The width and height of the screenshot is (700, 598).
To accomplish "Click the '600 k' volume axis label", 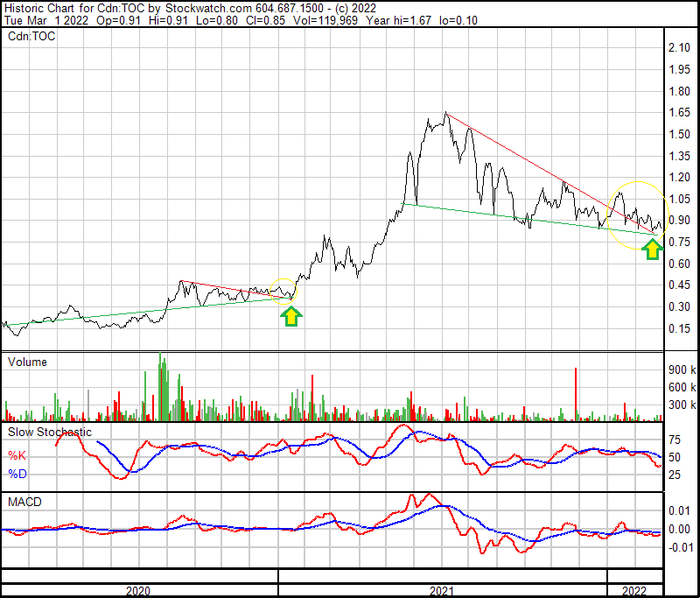I will [682, 387].
